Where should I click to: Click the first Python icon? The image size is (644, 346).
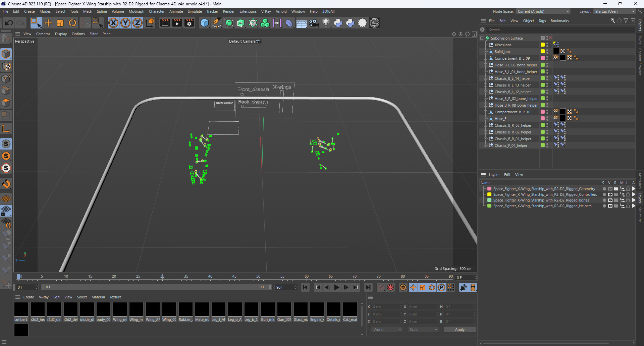(338, 23)
